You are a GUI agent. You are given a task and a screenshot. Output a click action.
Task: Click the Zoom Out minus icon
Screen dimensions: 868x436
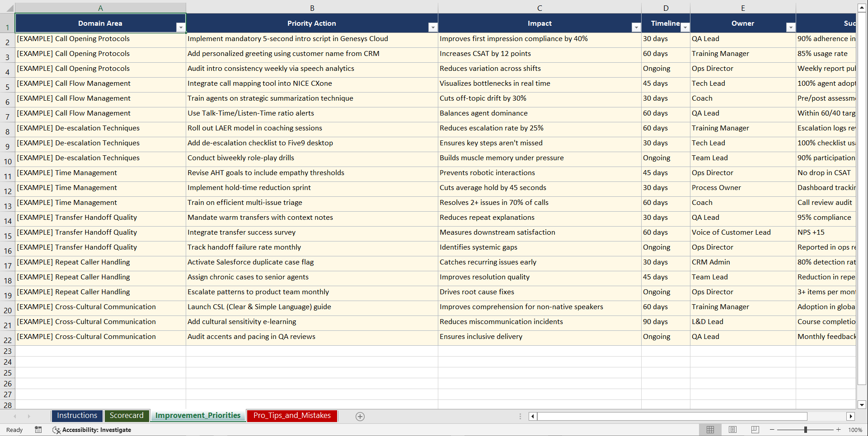pyautogui.click(x=773, y=430)
